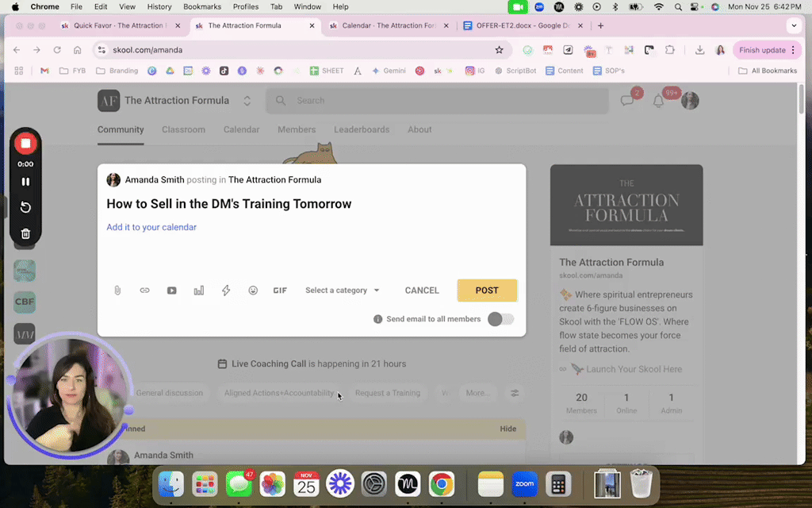Expand the Select a category dropdown
Viewport: 812px width, 508px height.
point(342,291)
